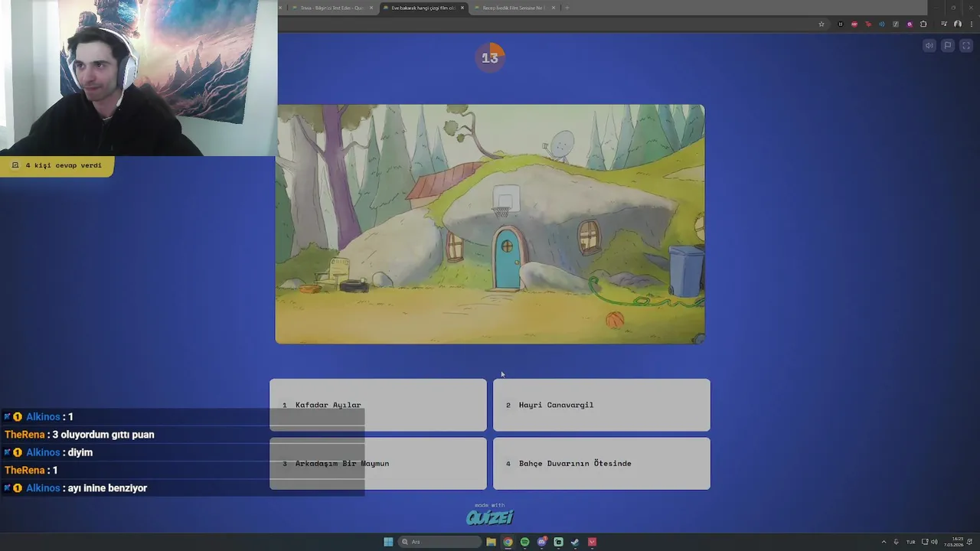Open the Chrome extensions puzzle icon
This screenshot has width=980, height=551.
point(923,24)
